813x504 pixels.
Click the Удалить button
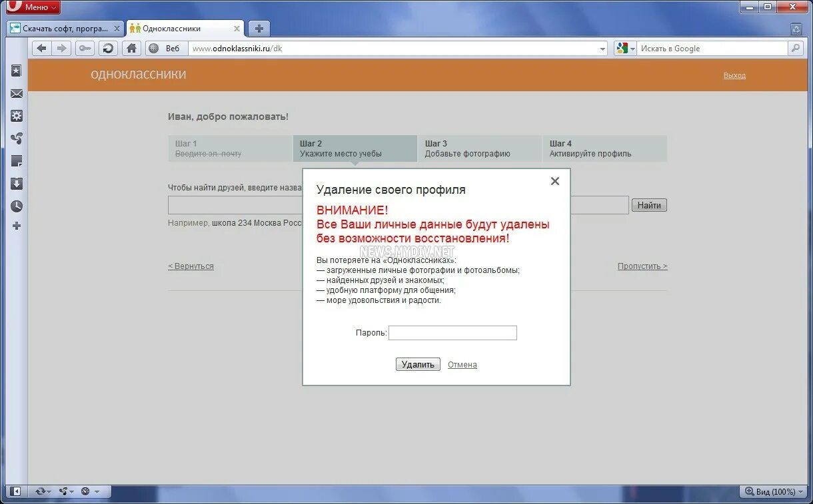point(418,364)
